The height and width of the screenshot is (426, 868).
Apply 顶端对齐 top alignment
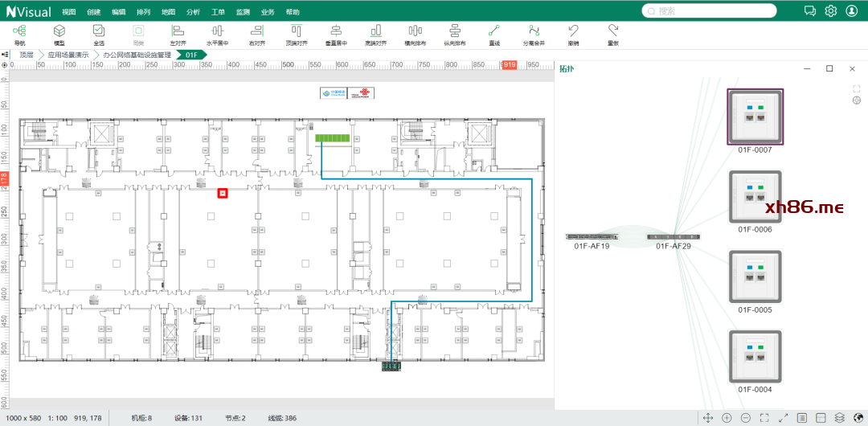click(297, 35)
